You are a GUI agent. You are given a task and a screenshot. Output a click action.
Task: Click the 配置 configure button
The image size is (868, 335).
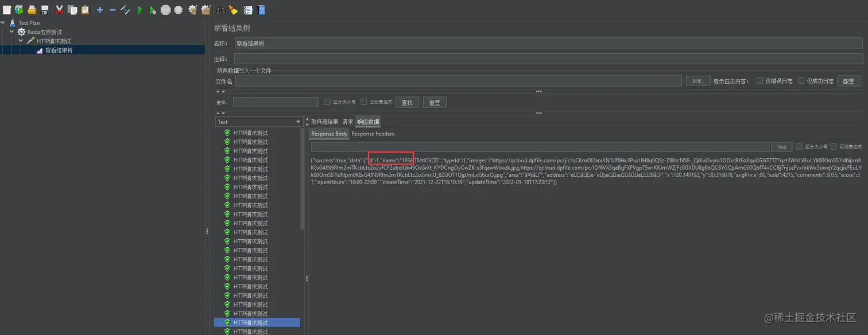tap(848, 81)
